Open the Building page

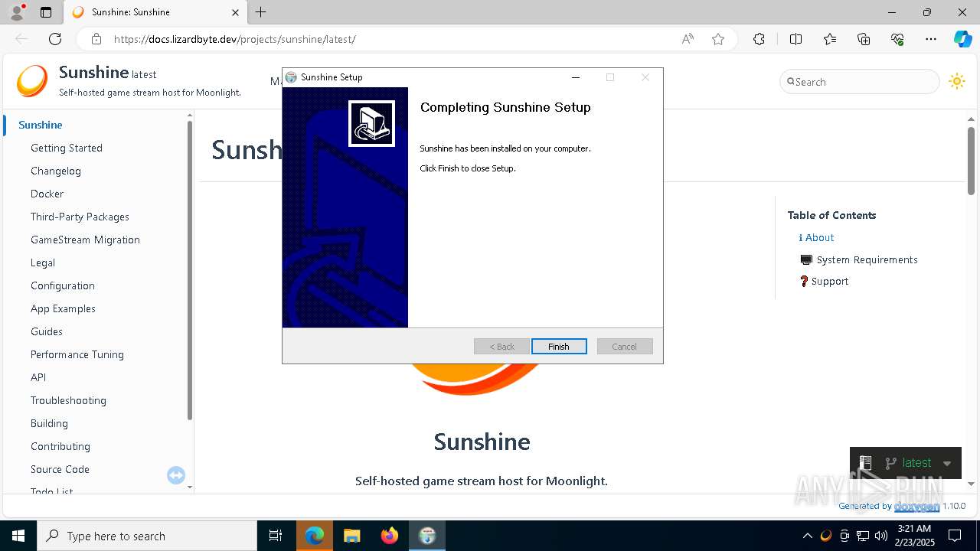49,423
